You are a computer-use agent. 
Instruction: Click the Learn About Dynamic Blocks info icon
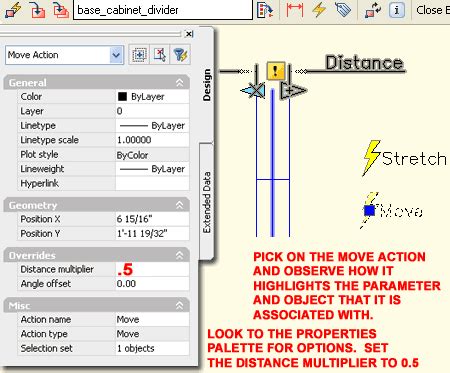click(x=397, y=10)
